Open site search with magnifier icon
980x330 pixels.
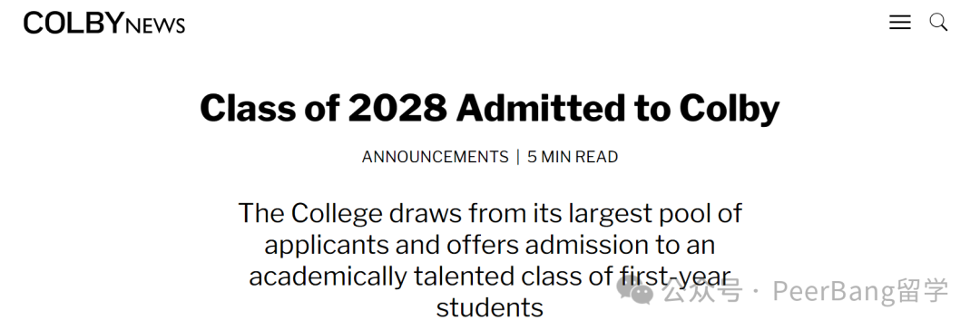coord(939,23)
